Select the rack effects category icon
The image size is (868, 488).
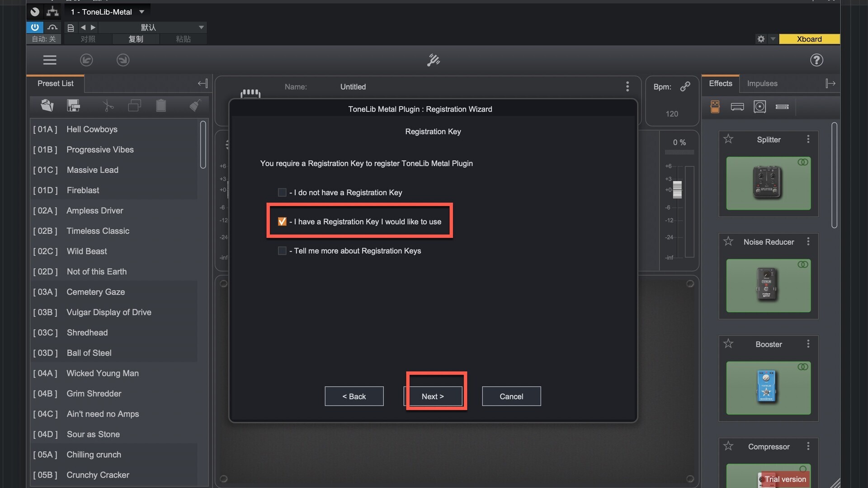click(x=782, y=107)
